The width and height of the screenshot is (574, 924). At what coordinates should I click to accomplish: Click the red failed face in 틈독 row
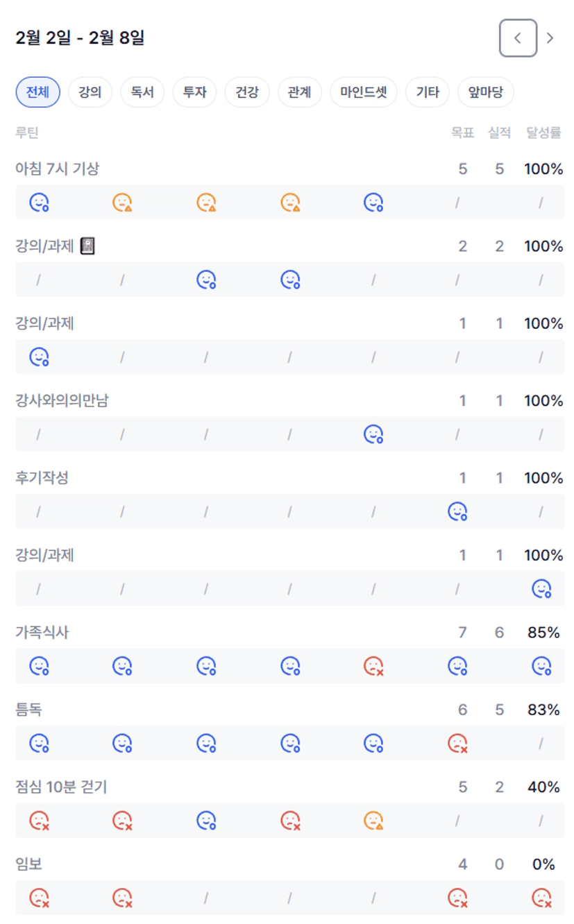click(457, 744)
